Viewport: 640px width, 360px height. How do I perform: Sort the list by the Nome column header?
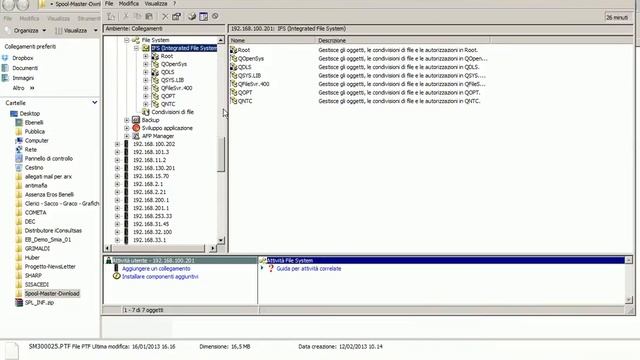coord(272,40)
